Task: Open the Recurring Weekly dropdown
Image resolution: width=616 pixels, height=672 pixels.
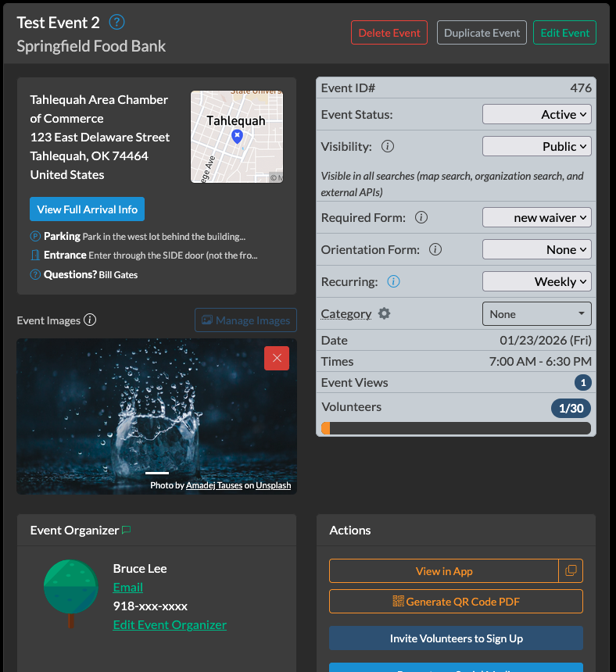Action: pyautogui.click(x=536, y=281)
